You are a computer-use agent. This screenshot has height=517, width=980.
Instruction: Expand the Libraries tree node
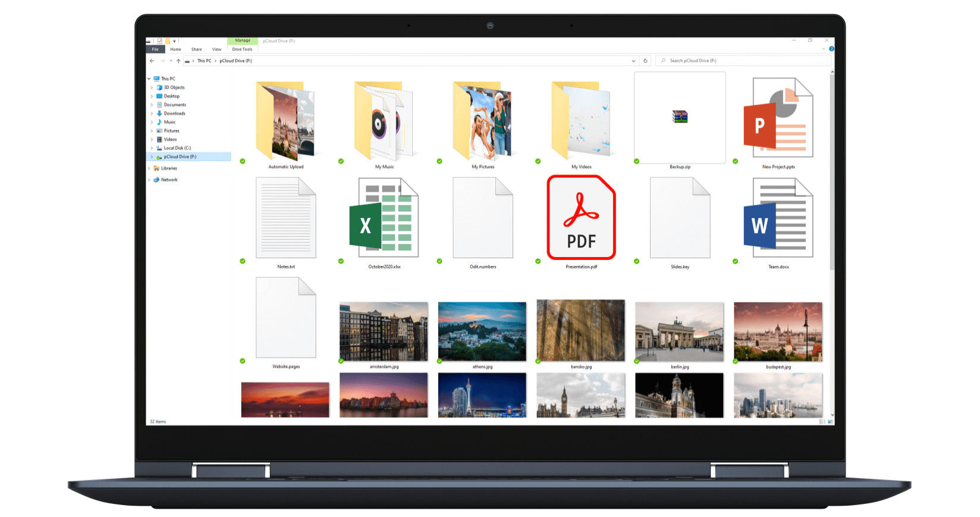pyautogui.click(x=149, y=168)
